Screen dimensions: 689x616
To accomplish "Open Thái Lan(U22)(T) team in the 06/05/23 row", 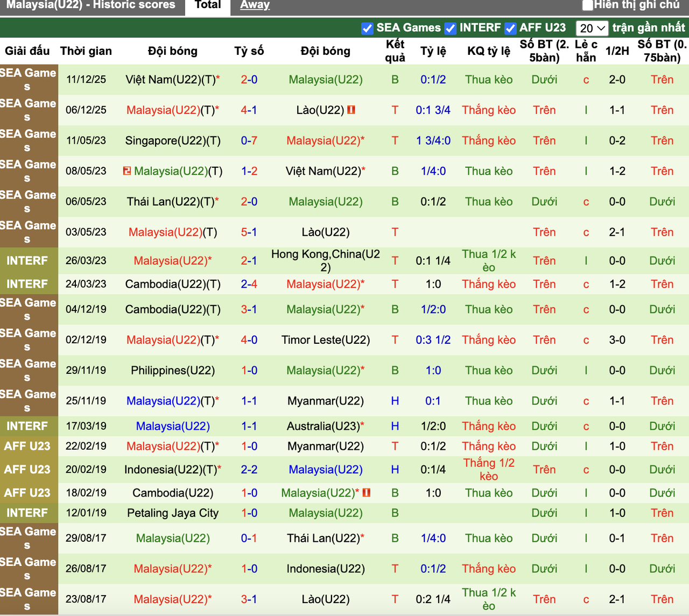I will (173, 202).
